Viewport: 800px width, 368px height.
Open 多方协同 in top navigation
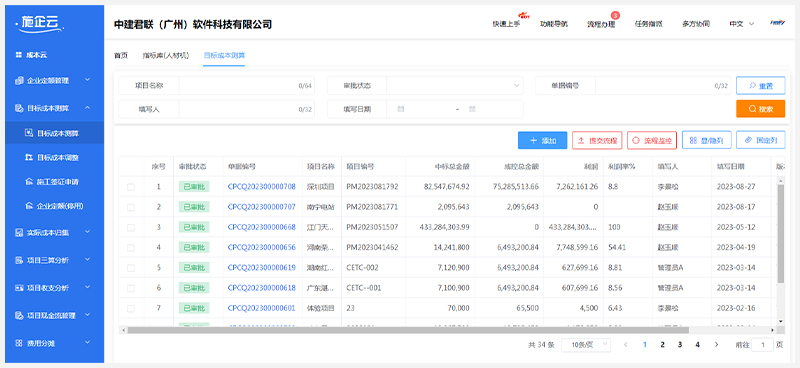696,24
